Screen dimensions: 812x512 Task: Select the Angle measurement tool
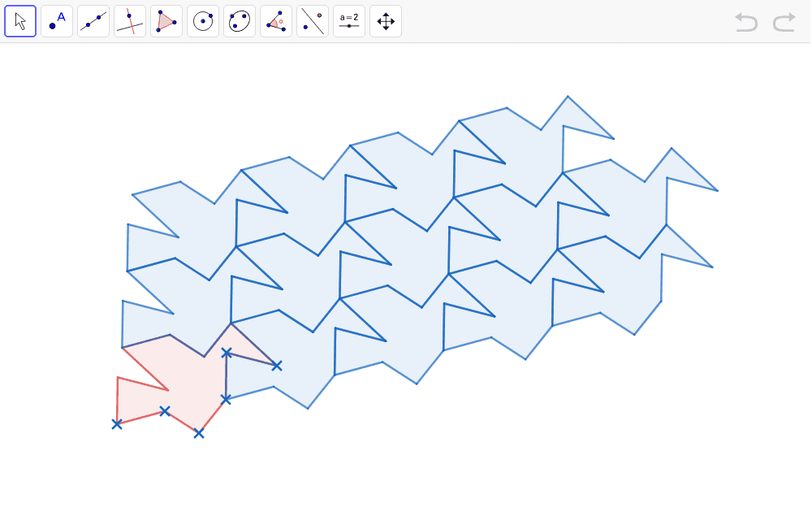pos(276,20)
